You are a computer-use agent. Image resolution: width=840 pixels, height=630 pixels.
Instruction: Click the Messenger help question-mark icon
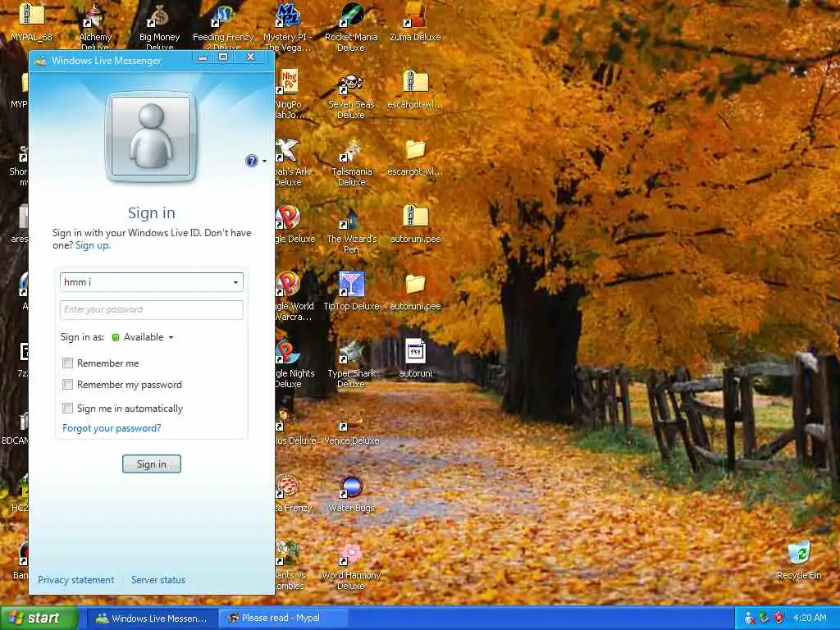[251, 161]
